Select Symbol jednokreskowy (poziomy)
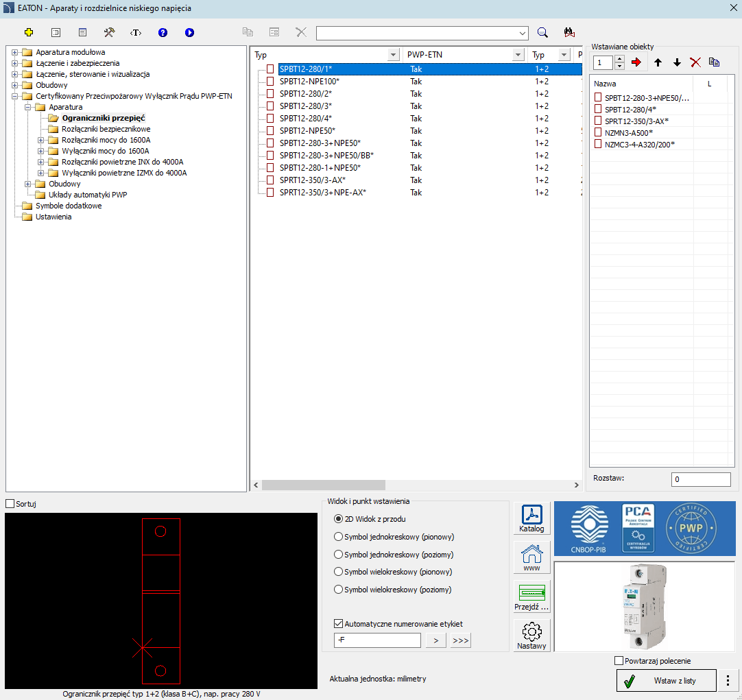The image size is (742, 700). click(x=338, y=555)
